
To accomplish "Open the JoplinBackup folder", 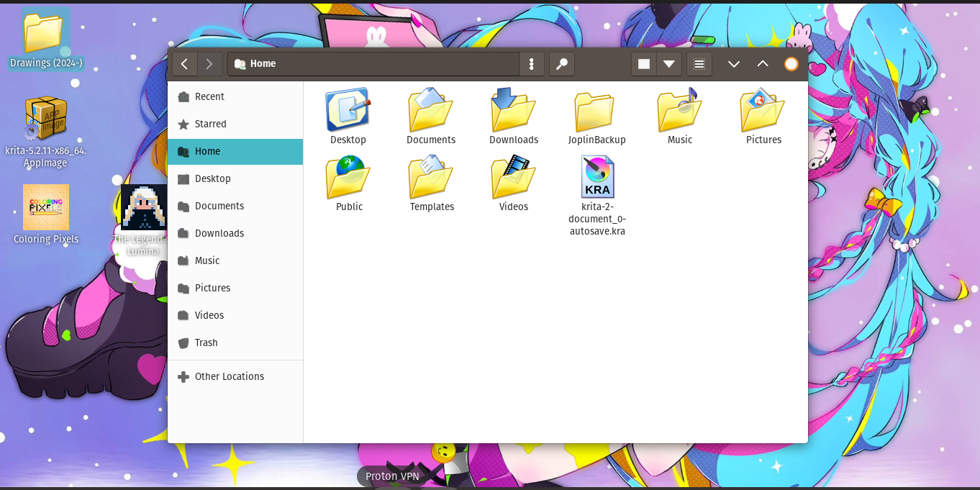I will coord(596,113).
